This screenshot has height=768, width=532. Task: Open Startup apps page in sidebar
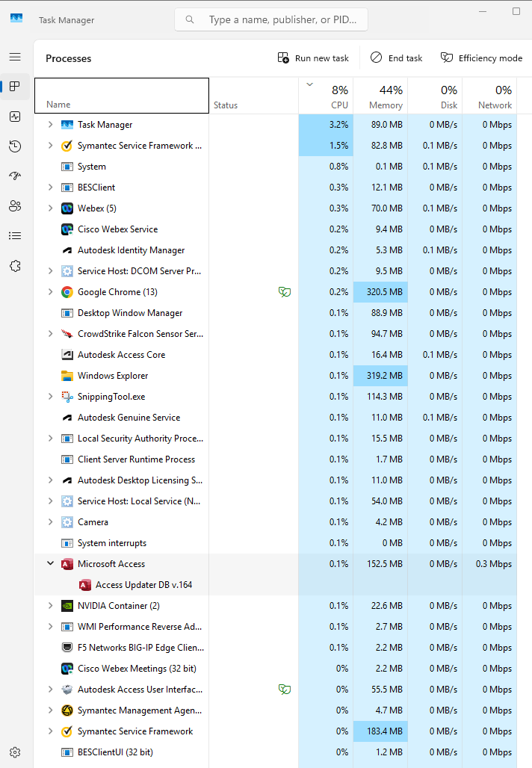tap(15, 176)
